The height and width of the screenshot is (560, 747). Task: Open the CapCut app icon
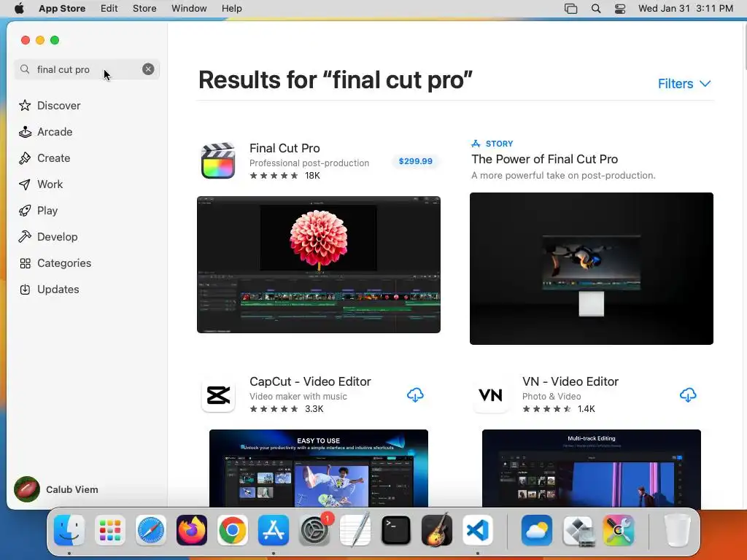pyautogui.click(x=218, y=395)
